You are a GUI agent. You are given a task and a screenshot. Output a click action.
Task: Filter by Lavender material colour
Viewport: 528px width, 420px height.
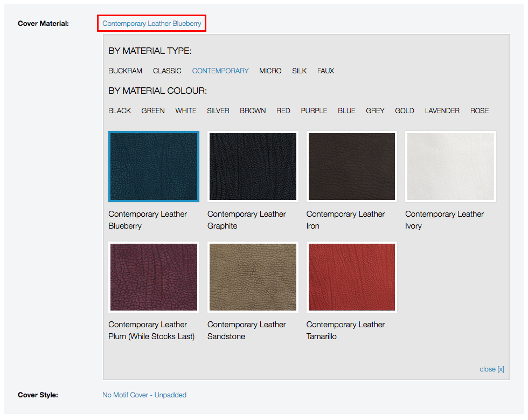click(442, 111)
